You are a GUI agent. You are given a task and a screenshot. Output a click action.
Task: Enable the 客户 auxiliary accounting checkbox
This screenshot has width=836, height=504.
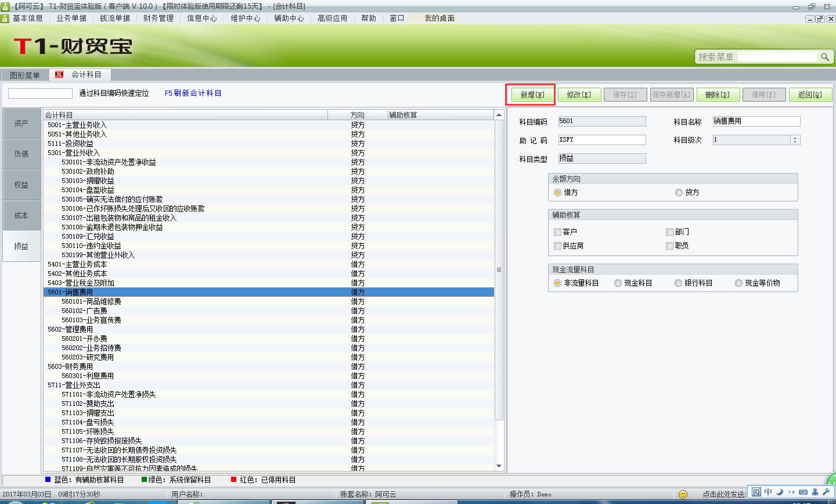tap(557, 232)
